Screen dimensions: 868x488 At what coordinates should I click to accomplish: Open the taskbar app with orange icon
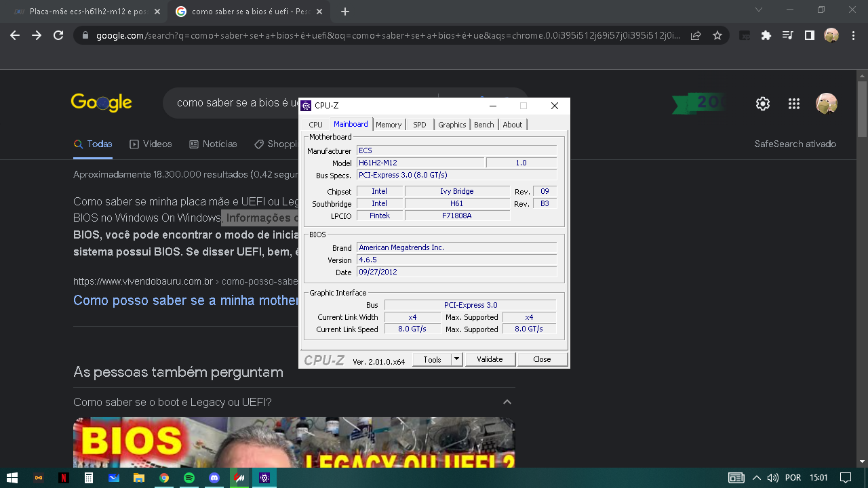(38, 478)
